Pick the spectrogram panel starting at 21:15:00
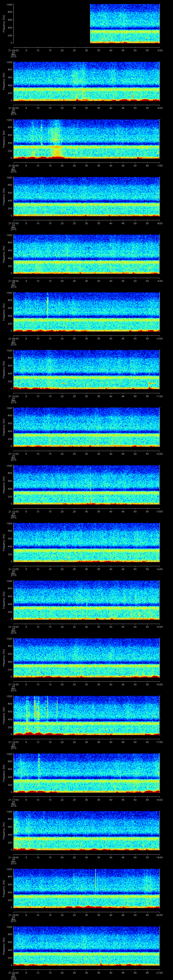173x980 pixels. [87, 658]
